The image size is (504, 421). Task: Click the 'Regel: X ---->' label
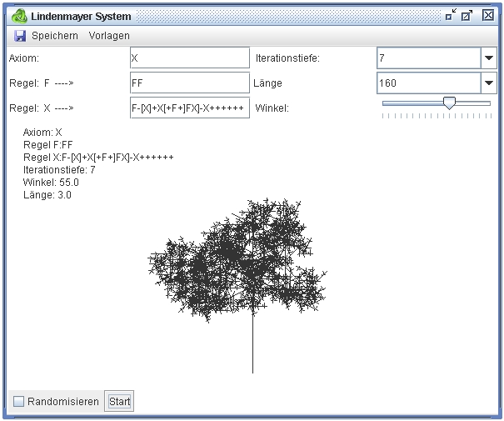tap(42, 108)
